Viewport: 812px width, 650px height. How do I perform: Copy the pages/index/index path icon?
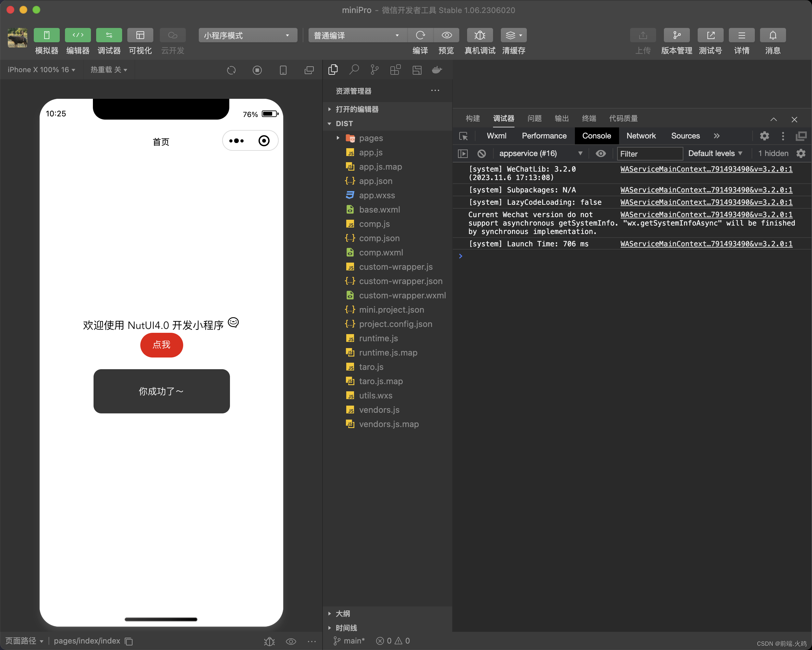click(x=129, y=641)
